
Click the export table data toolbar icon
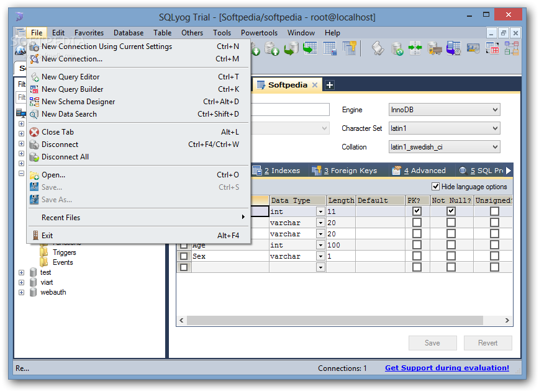(x=310, y=48)
